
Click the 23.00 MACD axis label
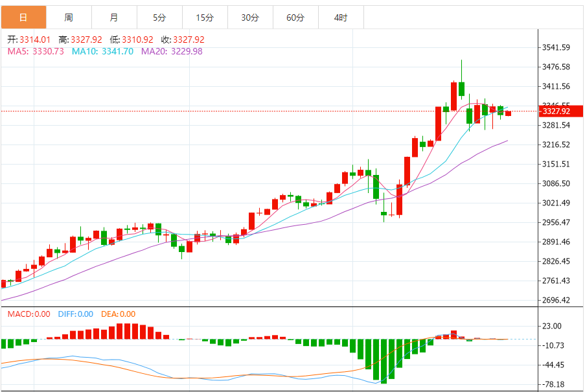click(x=552, y=326)
